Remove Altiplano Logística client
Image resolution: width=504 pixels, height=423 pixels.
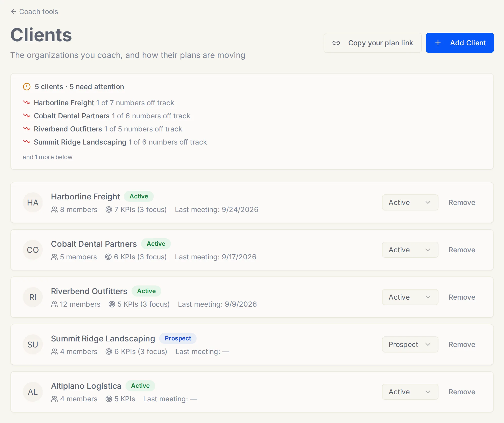[x=462, y=392]
